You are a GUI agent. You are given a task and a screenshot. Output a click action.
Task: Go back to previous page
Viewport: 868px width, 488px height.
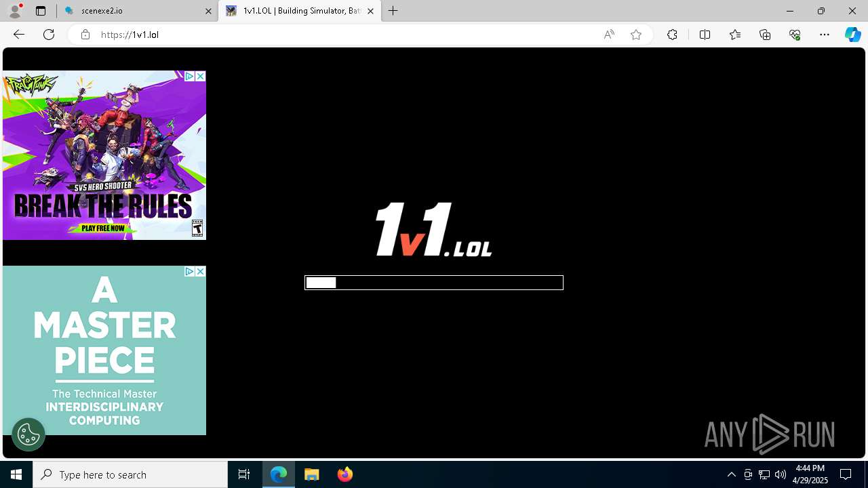click(19, 35)
